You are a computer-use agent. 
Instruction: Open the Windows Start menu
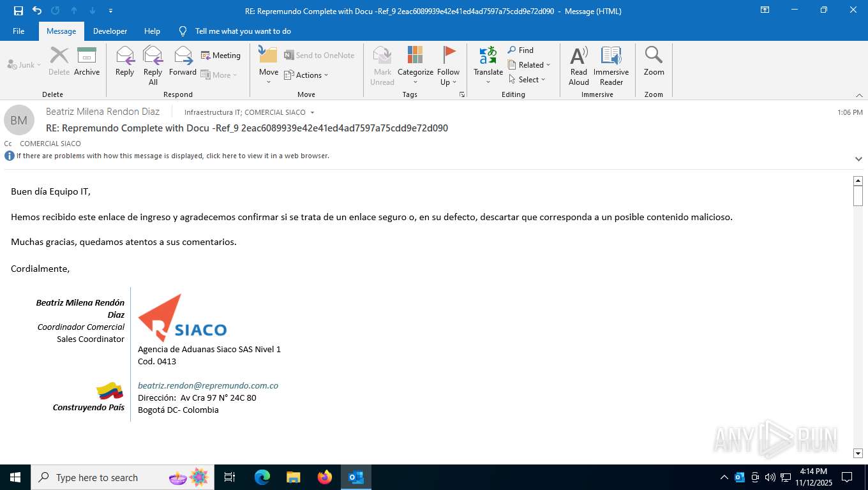[x=15, y=477]
